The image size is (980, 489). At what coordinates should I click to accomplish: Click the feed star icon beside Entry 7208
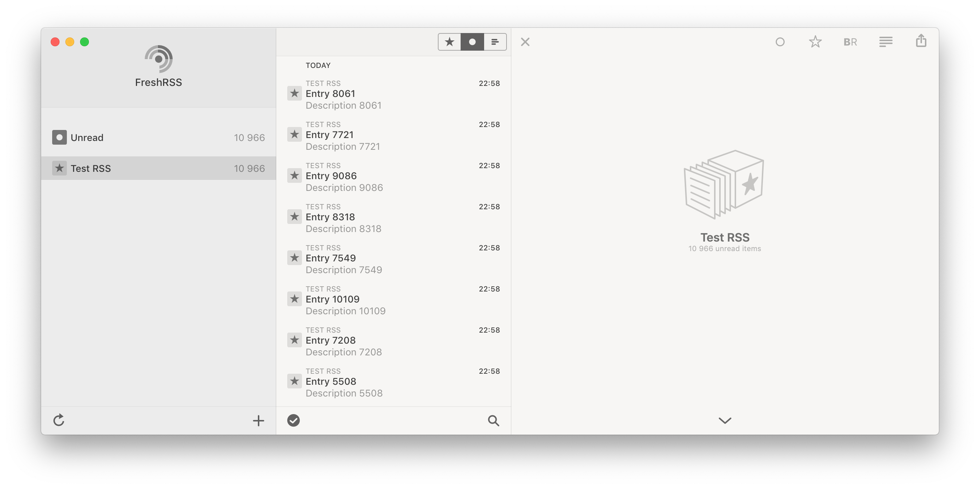pos(295,340)
